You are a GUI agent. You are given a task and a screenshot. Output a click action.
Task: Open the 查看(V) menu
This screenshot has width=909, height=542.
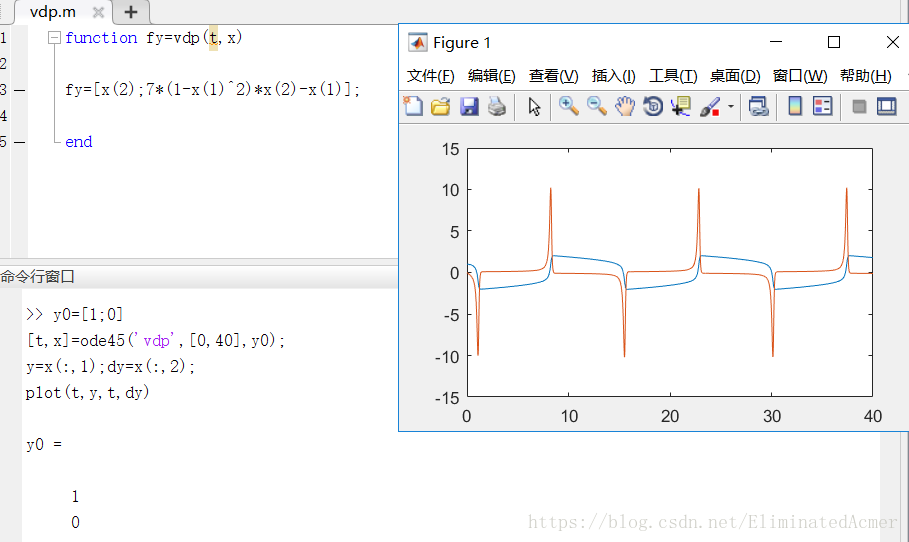pyautogui.click(x=554, y=76)
